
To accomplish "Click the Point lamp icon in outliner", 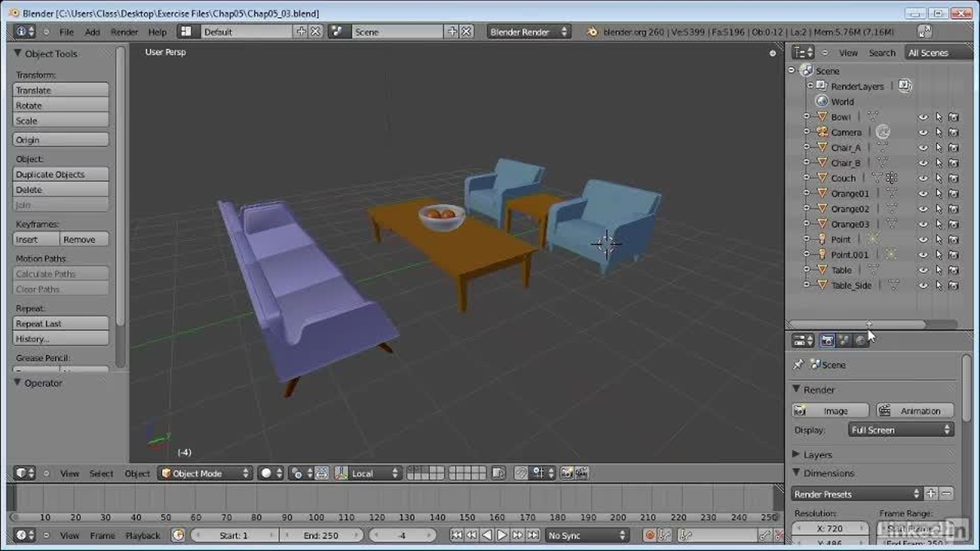I will coord(822,240).
